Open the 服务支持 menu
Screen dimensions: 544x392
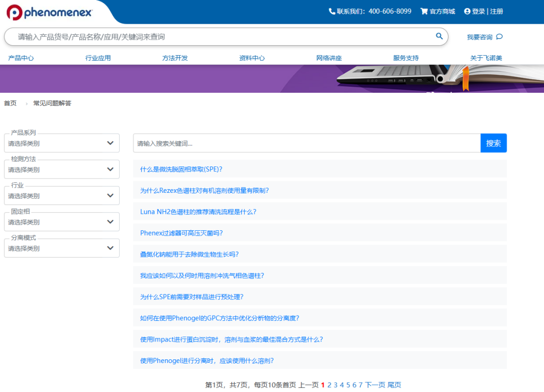pyautogui.click(x=406, y=58)
